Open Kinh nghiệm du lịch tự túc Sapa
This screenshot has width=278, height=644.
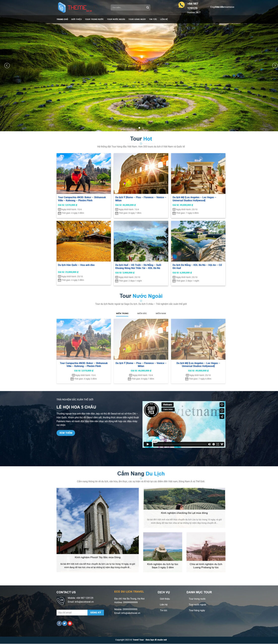tap(163, 566)
